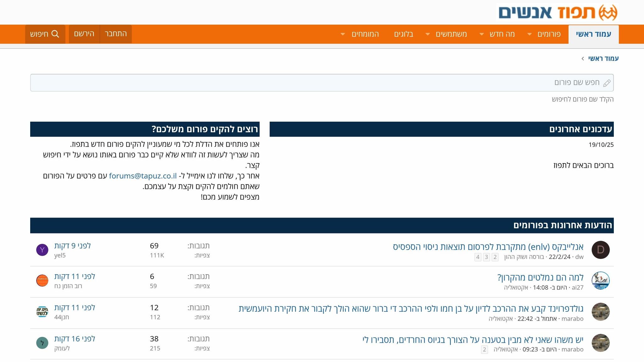Viewport: 644px width, 362px height.
Task: Select the עמוד ראשי main tab
Action: [x=593, y=34]
